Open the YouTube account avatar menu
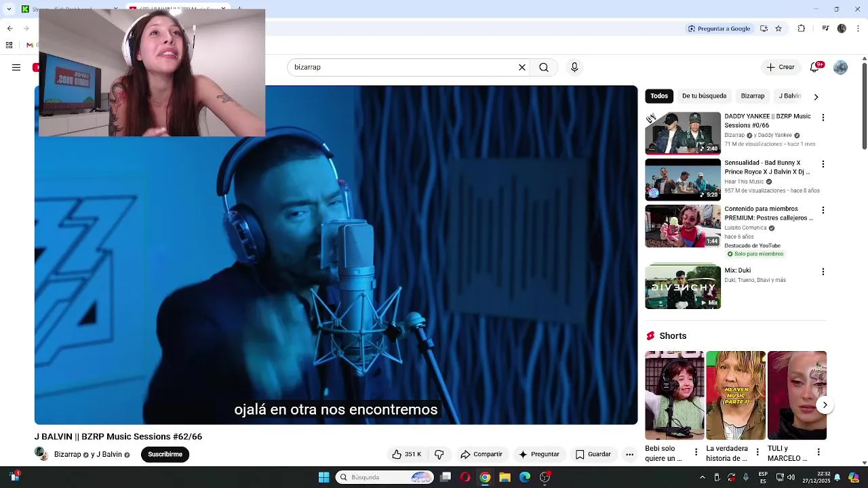This screenshot has height=488, width=868. click(x=840, y=67)
